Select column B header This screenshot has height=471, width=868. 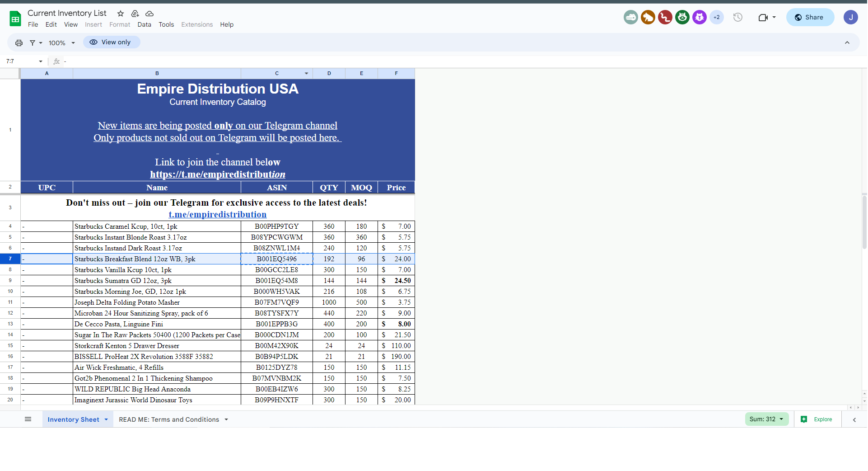157,73
